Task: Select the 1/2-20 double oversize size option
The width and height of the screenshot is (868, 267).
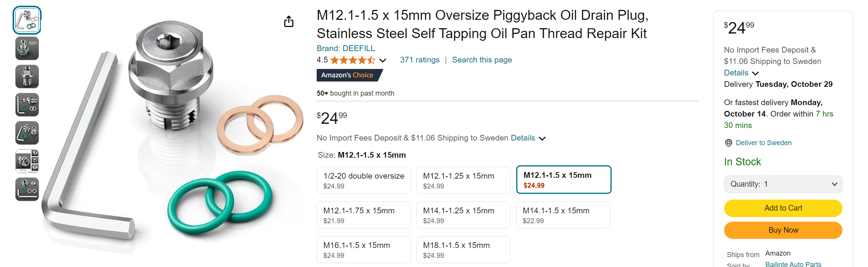Action: (364, 181)
